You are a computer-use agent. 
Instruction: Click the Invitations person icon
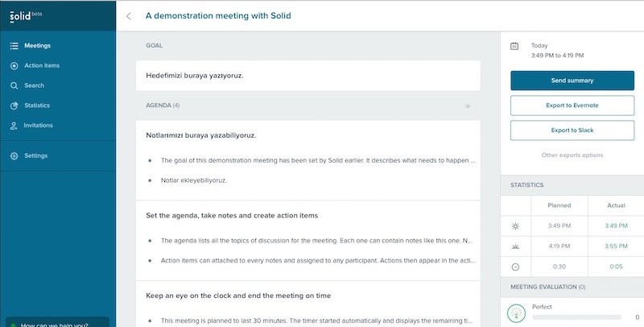click(14, 126)
